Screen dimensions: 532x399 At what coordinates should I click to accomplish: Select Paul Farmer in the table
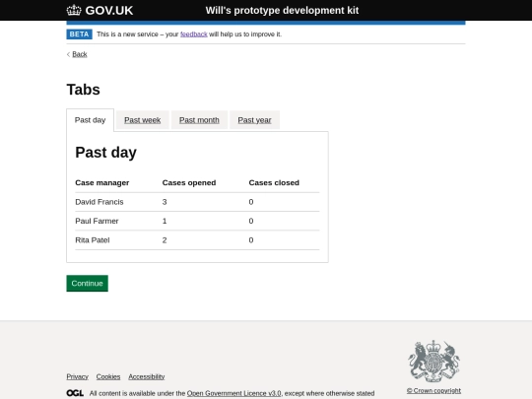(x=97, y=221)
